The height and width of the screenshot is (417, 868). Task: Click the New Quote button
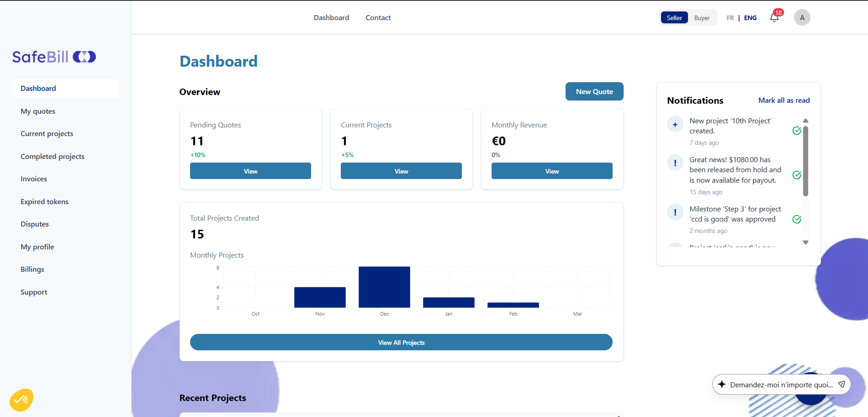594,91
